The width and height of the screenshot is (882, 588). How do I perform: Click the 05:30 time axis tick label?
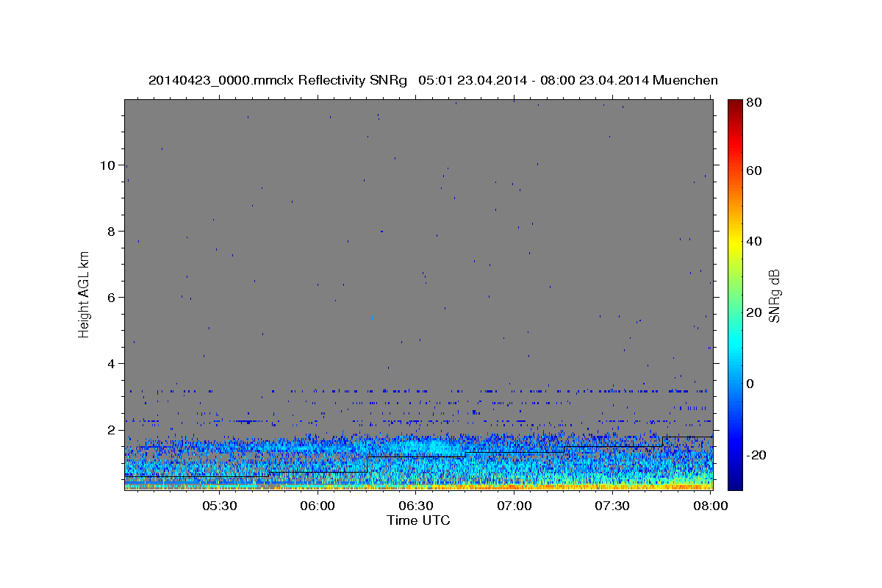[219, 506]
